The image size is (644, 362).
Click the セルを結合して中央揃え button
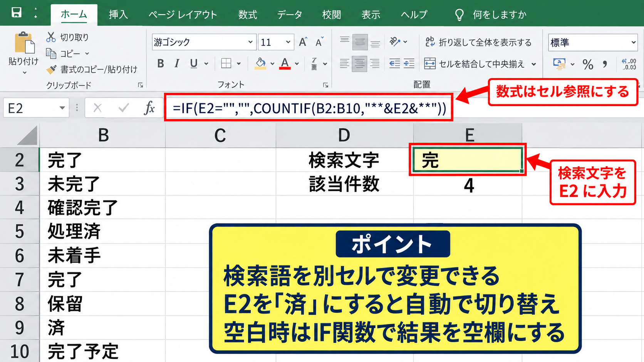tap(474, 64)
